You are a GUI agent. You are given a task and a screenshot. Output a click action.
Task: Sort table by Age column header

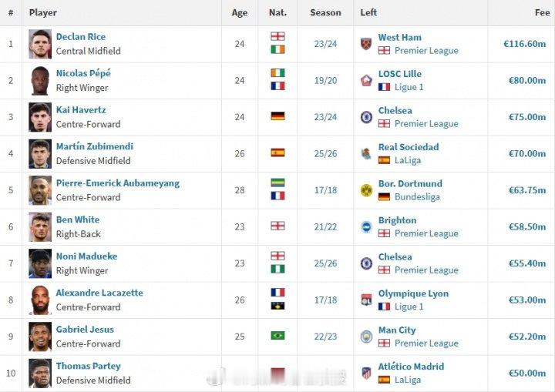(x=239, y=13)
